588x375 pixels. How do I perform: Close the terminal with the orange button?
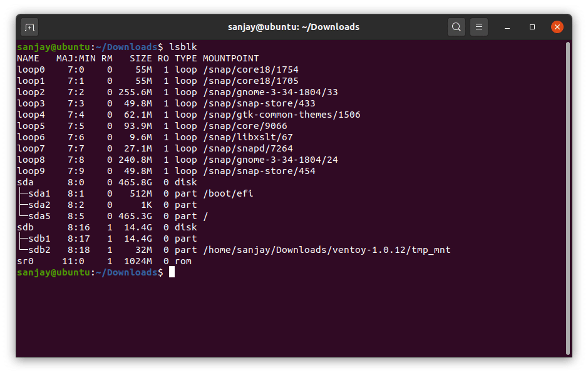pos(557,27)
